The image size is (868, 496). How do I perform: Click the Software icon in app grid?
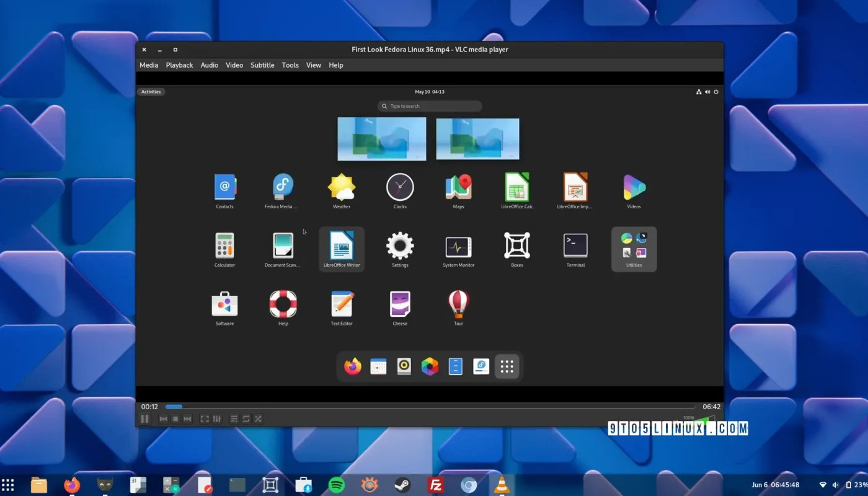tap(224, 304)
